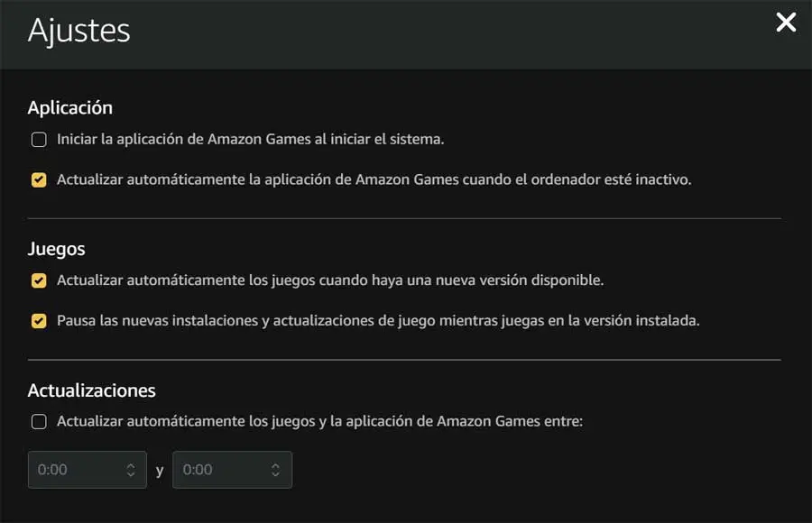Uncheck auto-update app when computer is inactive
Image resolution: width=812 pixels, height=523 pixels.
[x=39, y=179]
